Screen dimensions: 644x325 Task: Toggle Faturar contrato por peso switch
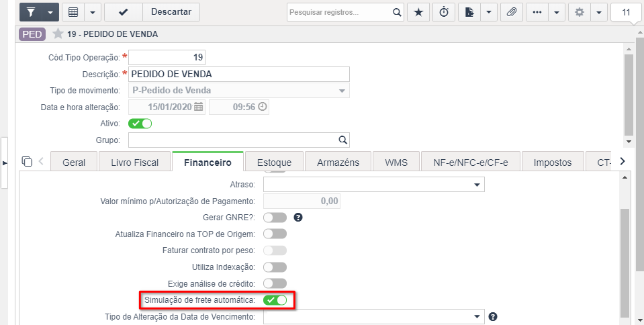coord(275,250)
